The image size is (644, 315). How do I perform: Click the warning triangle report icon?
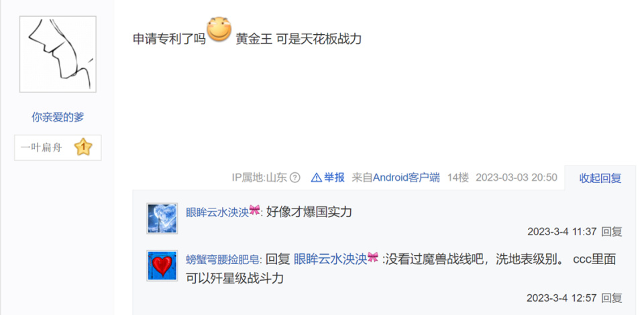click(x=316, y=178)
